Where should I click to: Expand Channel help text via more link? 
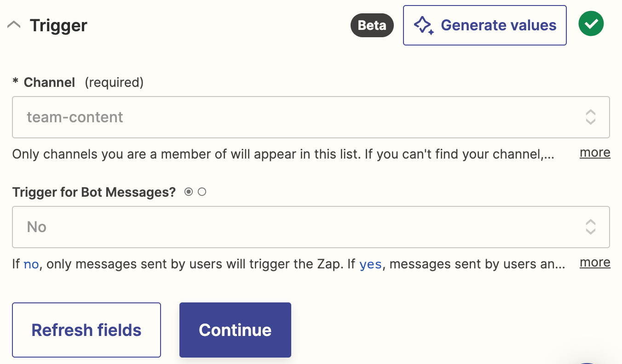[595, 153]
